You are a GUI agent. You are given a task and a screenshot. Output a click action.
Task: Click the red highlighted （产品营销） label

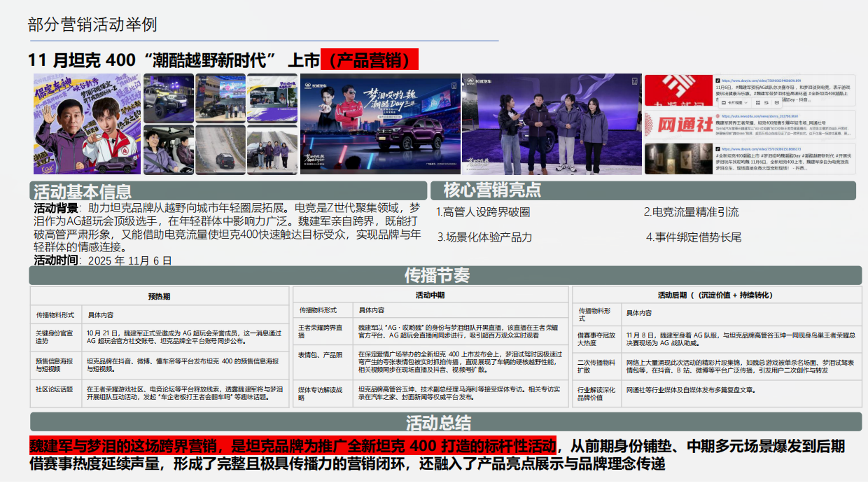pyautogui.click(x=369, y=60)
